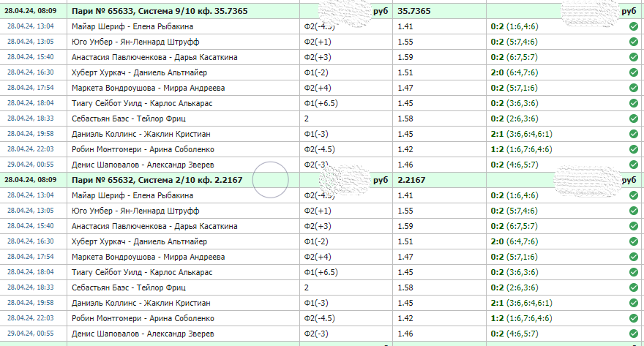The image size is (644, 346).
Task: Click check icon for Юго Умбер row, bet 65632
Action: click(x=633, y=211)
